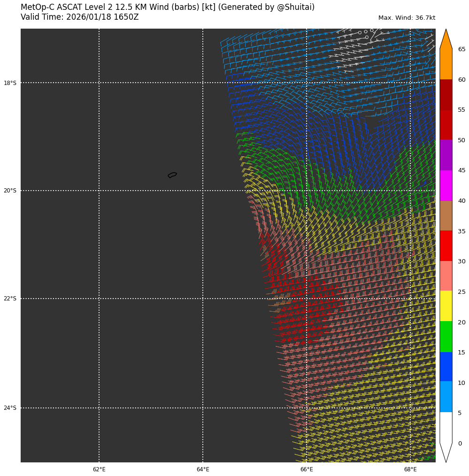Click the 18°S latitude axis label
The height and width of the screenshot is (476, 469).
(x=10, y=83)
